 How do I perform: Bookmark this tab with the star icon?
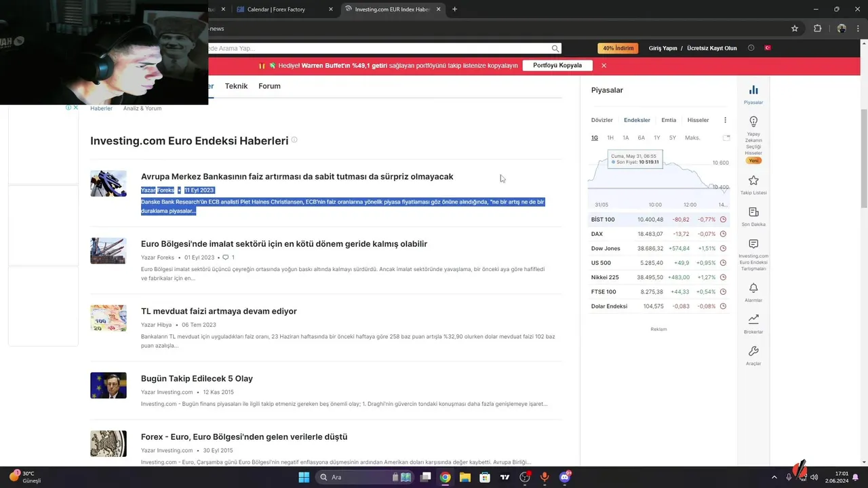click(x=795, y=28)
